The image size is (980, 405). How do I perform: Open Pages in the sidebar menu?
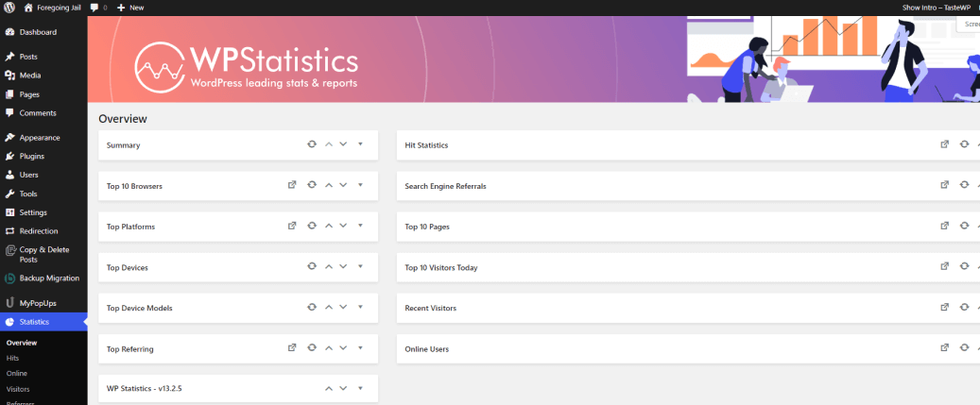tap(43, 94)
